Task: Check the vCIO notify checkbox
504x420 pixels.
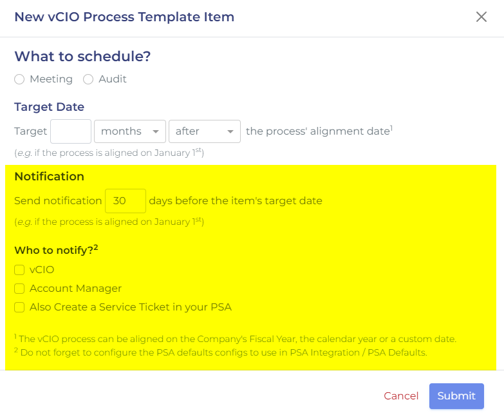Action: coord(19,270)
